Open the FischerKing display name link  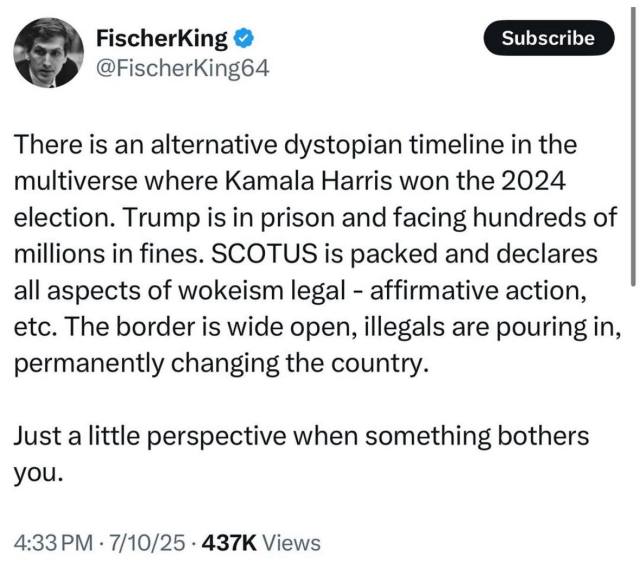[x=162, y=40]
